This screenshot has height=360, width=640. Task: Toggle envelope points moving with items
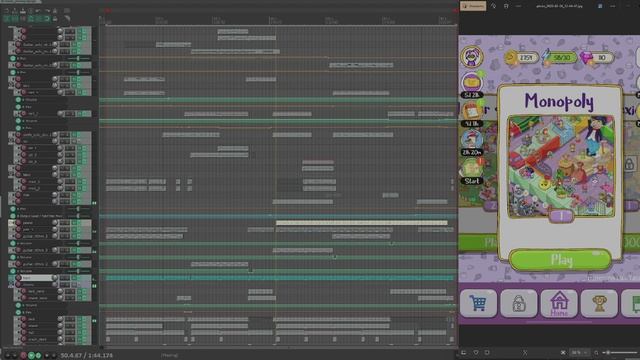(x=30, y=19)
